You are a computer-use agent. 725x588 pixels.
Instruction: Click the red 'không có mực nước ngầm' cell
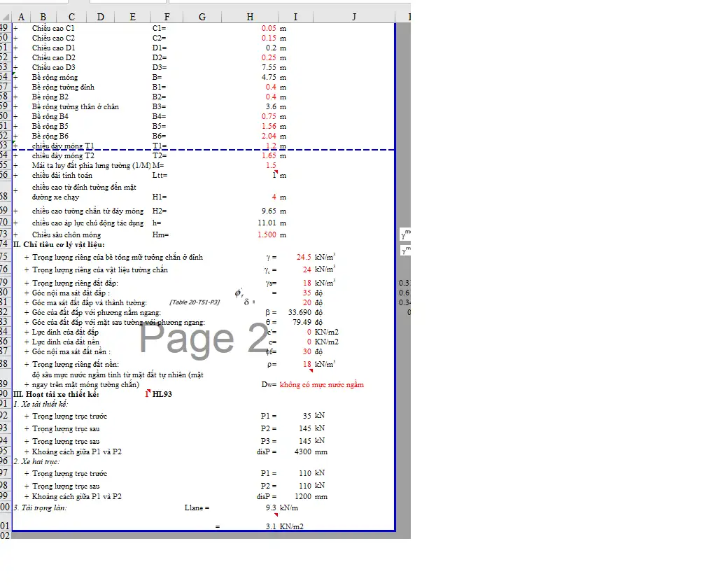[321, 384]
